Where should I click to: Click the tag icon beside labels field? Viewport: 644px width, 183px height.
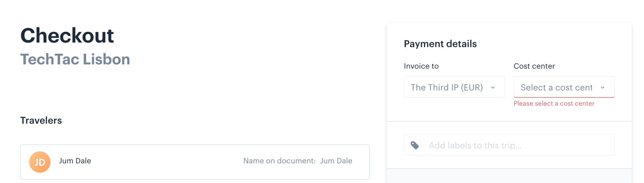[415, 145]
